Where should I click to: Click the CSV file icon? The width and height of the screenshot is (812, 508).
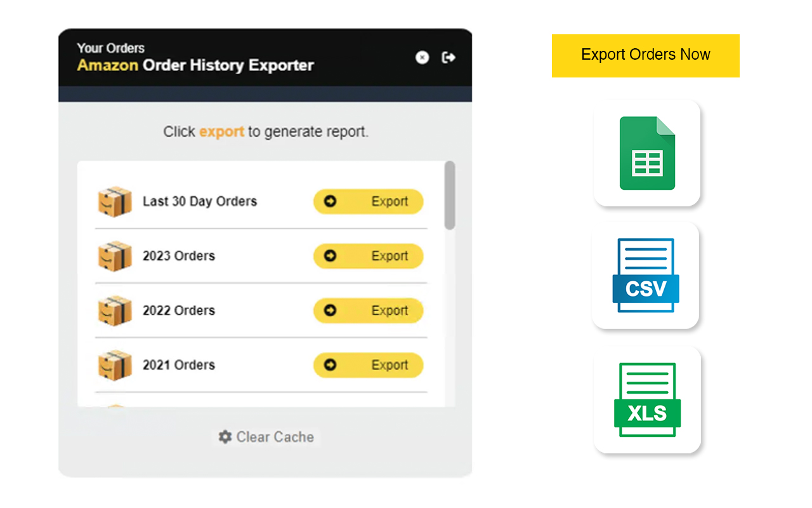pos(646,276)
